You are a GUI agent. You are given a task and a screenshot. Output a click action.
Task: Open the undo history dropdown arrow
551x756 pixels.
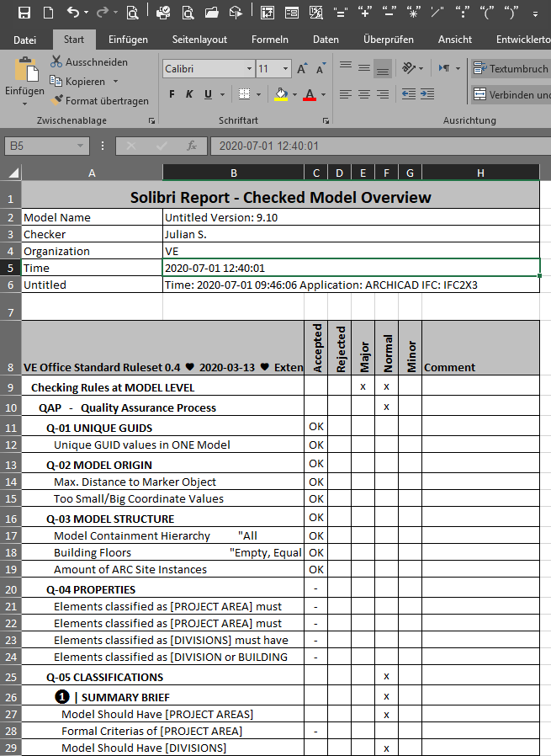pyautogui.click(x=86, y=13)
